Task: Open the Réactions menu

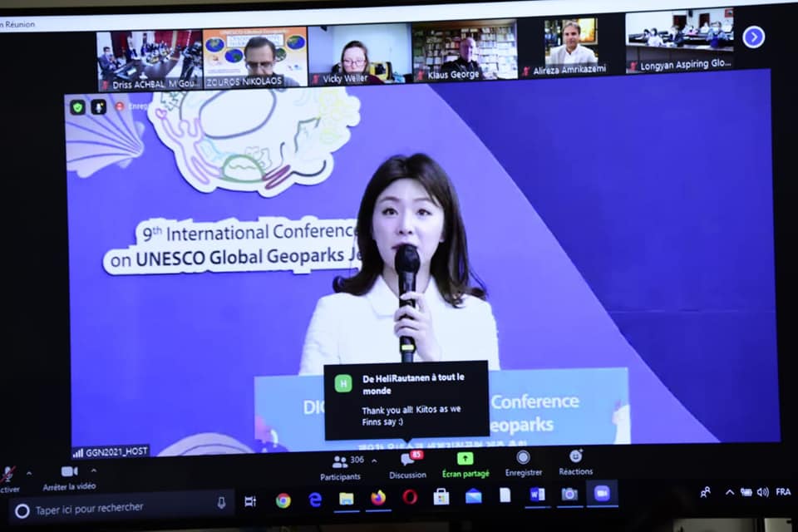Action: coord(575,462)
